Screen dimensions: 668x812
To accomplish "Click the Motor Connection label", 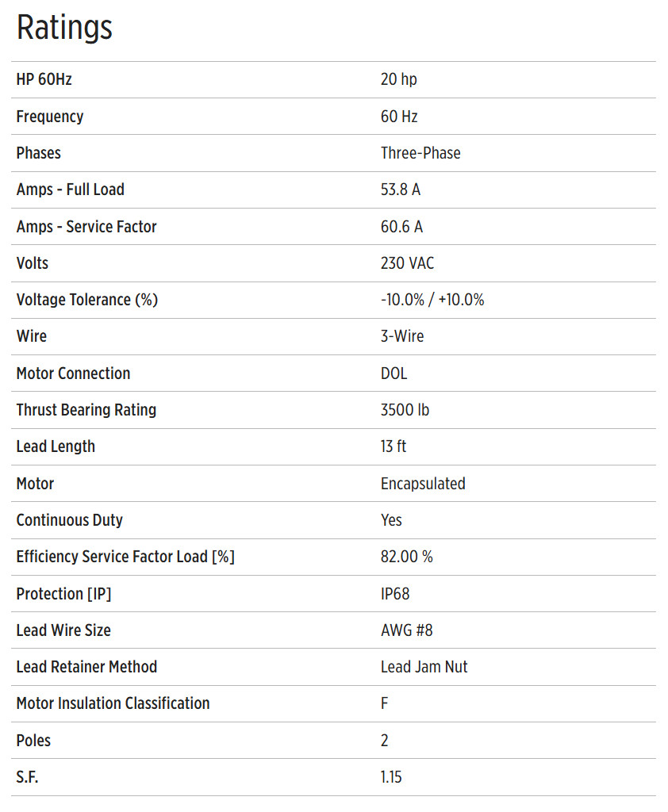I will point(73,373).
